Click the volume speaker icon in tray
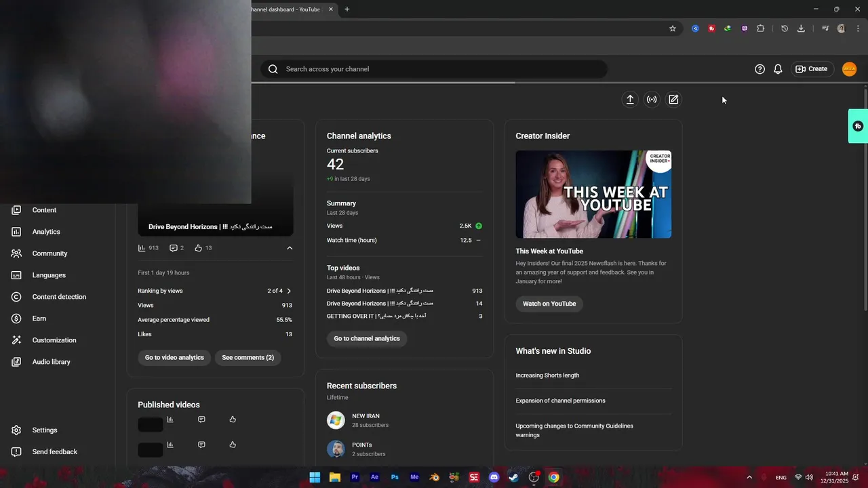This screenshot has height=488, width=868. tap(809, 477)
